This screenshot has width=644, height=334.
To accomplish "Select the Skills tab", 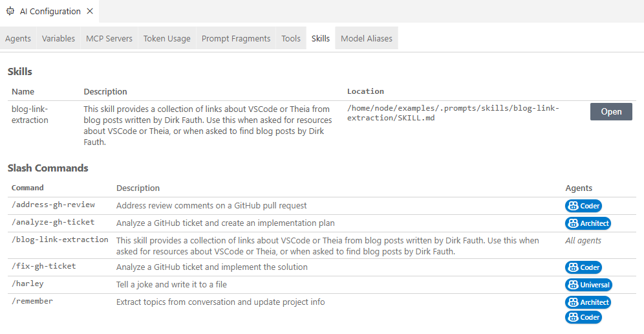I will click(321, 39).
